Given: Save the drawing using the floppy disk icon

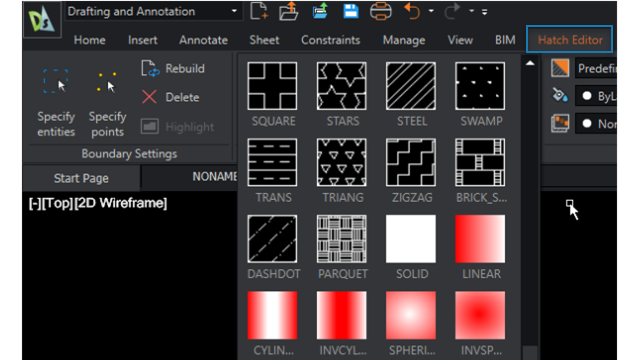Looking at the screenshot, I should point(351,11).
